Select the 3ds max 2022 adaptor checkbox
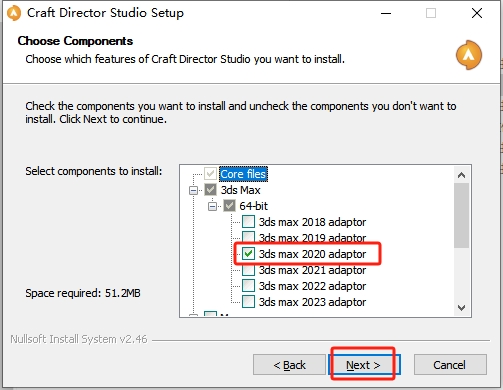Viewport: 503px width, 390px height. pos(248,286)
